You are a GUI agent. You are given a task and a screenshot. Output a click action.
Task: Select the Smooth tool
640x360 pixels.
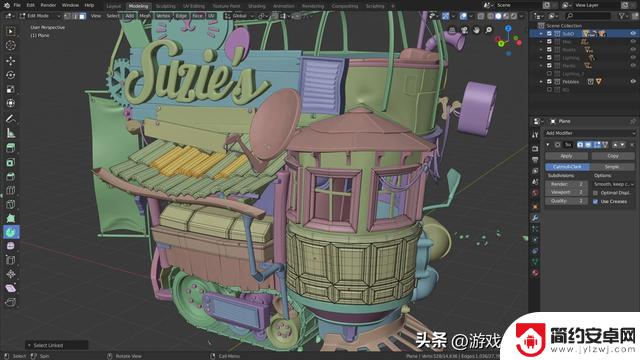click(x=11, y=246)
